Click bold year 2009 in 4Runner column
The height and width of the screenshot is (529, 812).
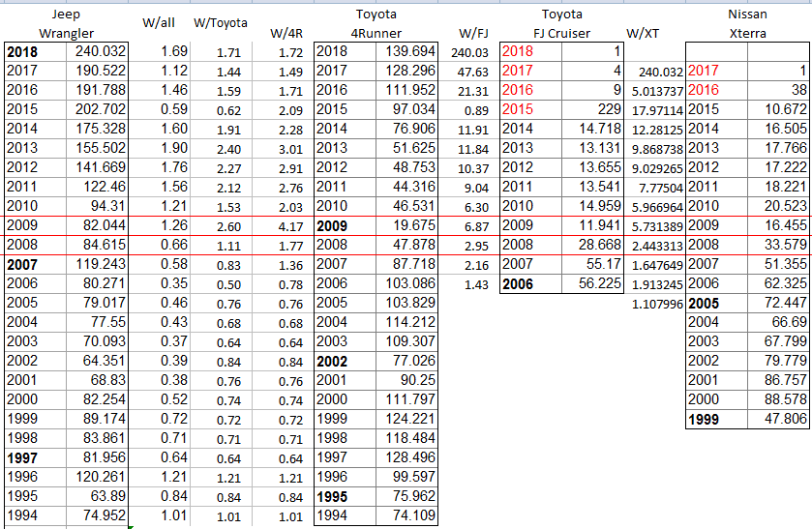[x=332, y=226]
